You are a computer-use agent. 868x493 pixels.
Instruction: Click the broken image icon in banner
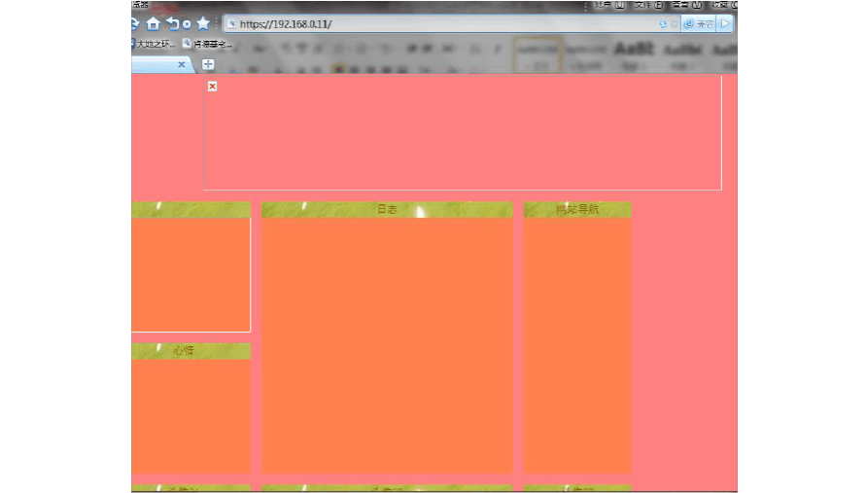(x=213, y=87)
